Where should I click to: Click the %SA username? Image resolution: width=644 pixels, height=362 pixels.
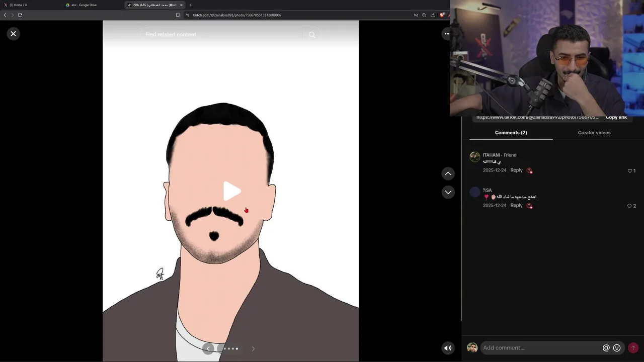(x=487, y=191)
